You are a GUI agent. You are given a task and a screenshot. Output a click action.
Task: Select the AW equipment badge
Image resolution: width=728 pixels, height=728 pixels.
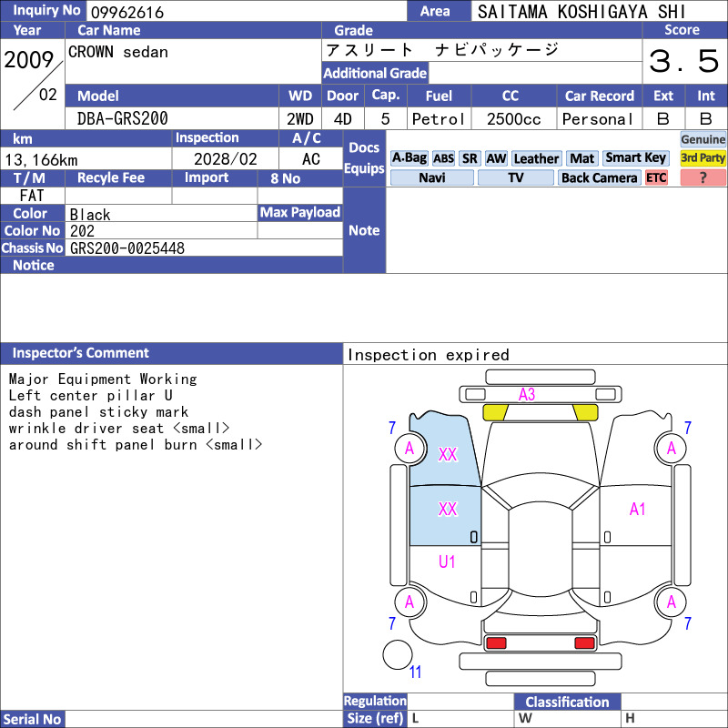[496, 158]
